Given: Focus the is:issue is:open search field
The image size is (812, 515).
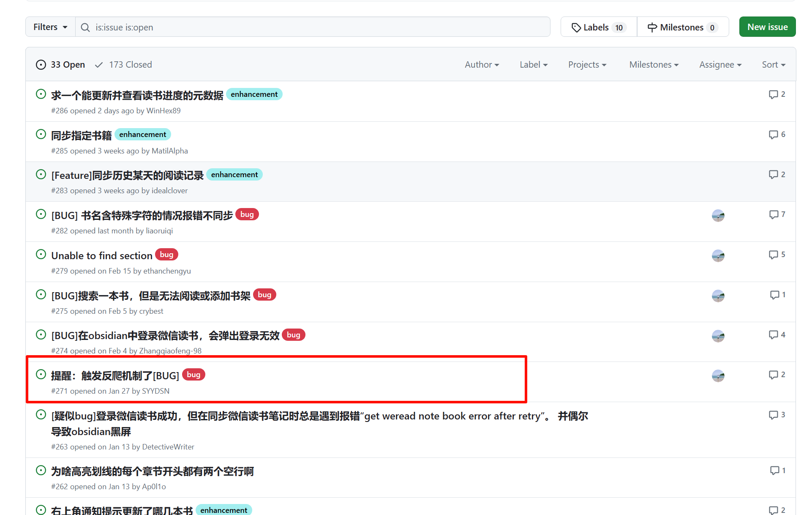Looking at the screenshot, I should point(313,27).
